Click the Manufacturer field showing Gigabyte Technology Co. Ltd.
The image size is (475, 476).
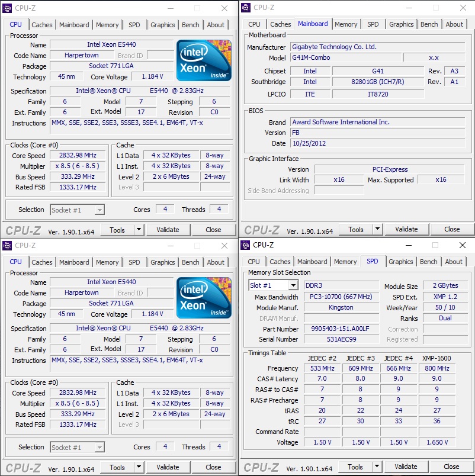[x=377, y=47]
